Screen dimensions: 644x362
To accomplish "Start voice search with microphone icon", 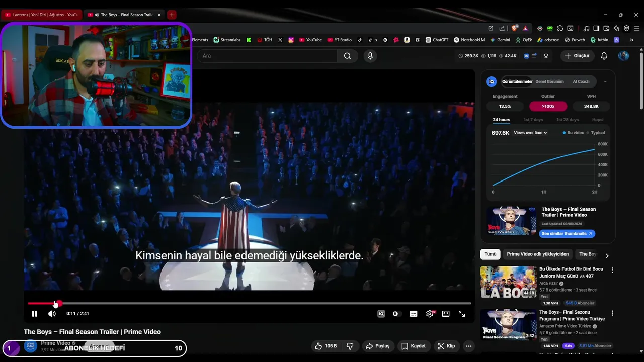I will [x=370, y=56].
